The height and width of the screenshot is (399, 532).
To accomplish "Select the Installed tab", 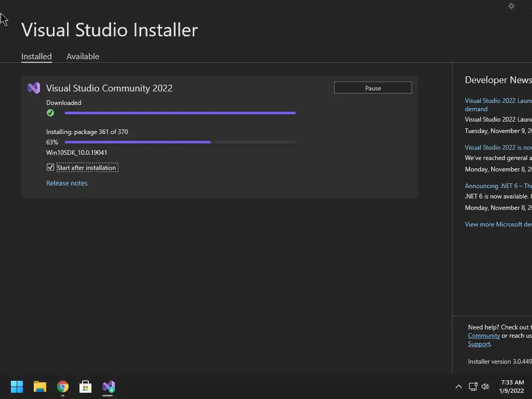I will click(x=37, y=56).
